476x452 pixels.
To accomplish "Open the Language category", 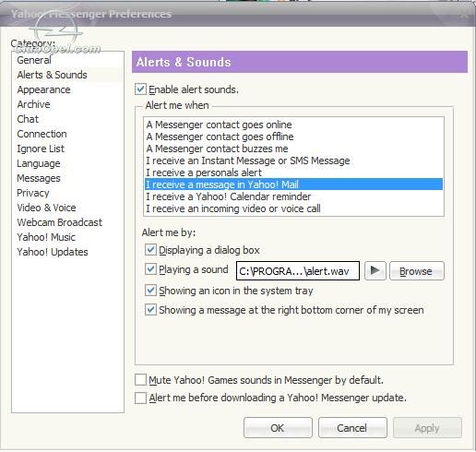I will pos(39,163).
